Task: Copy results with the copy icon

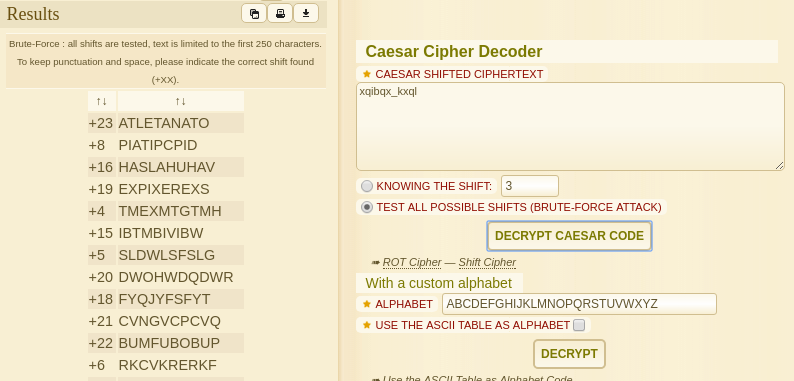Action: pyautogui.click(x=254, y=14)
